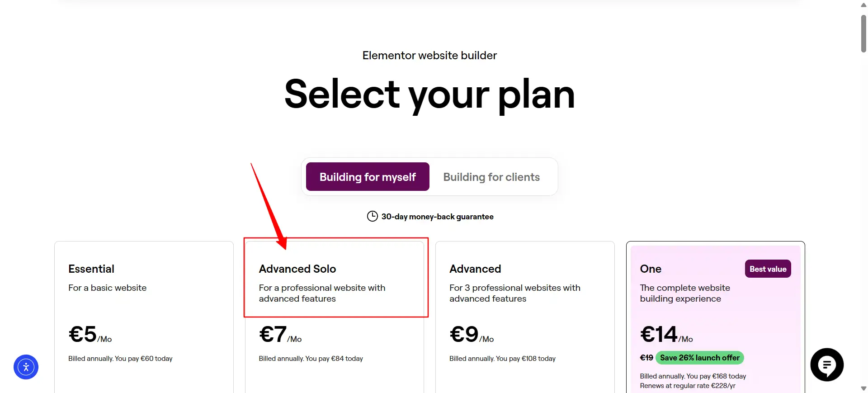This screenshot has height=393, width=868.
Task: Click the scrollbar up arrow
Action: pyautogui.click(x=863, y=5)
